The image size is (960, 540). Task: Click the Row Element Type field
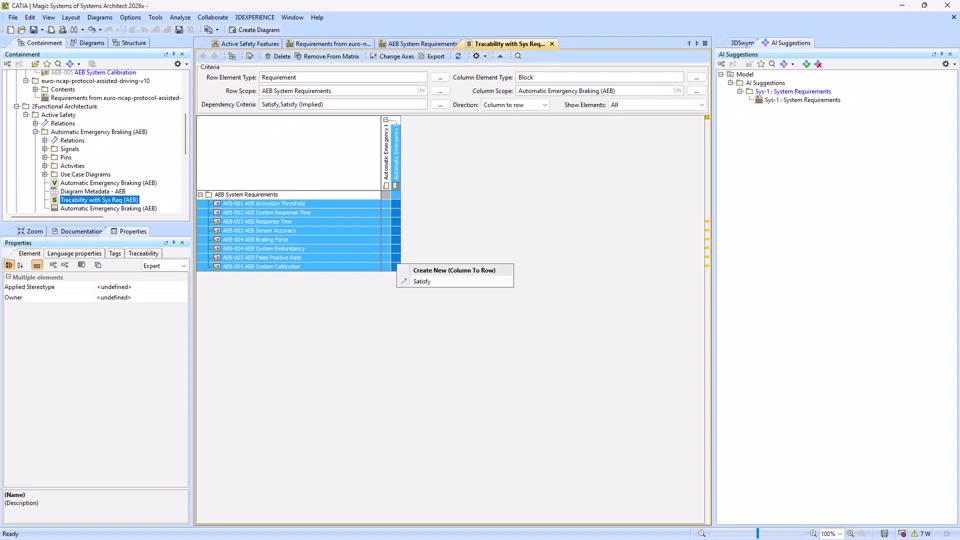coord(343,78)
